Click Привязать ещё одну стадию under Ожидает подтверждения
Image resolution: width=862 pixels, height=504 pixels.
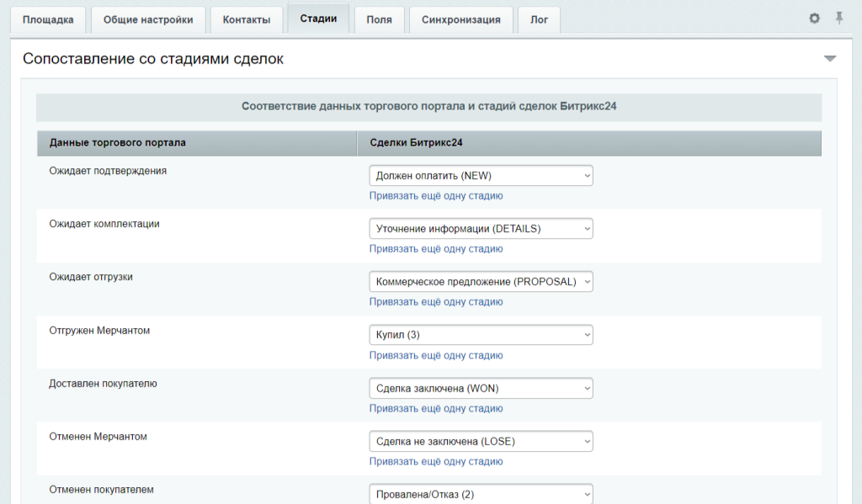[436, 196]
